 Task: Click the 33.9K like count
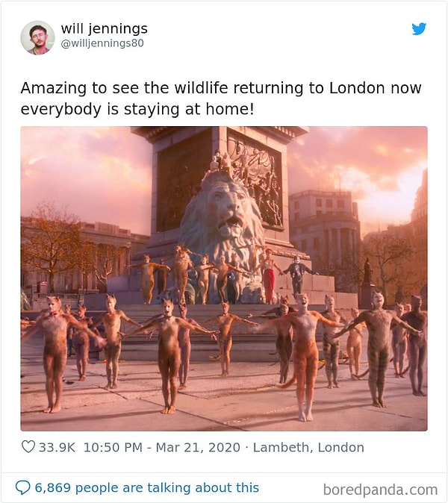tap(57, 448)
